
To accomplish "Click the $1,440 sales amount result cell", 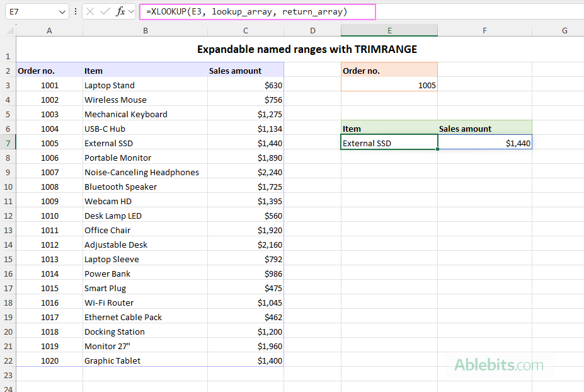I will pyautogui.click(x=484, y=142).
